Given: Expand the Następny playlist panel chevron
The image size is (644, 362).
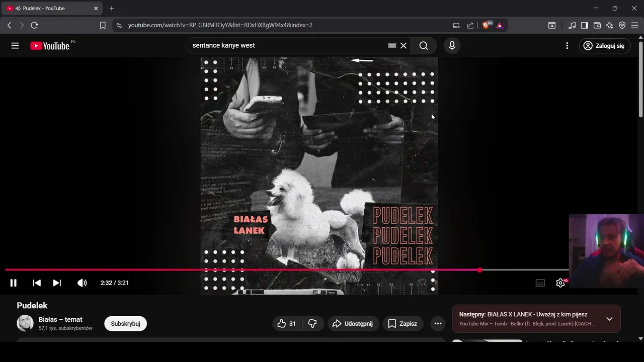Looking at the screenshot, I should point(609,319).
